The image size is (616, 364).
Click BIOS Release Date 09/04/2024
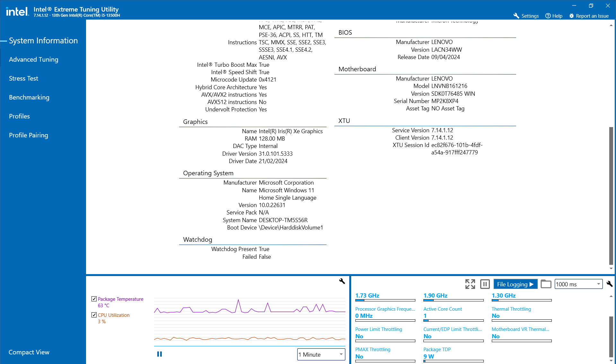(x=445, y=57)
